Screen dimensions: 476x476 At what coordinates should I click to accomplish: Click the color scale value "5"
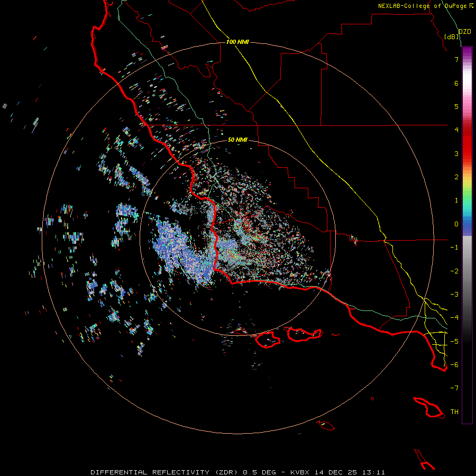456,106
